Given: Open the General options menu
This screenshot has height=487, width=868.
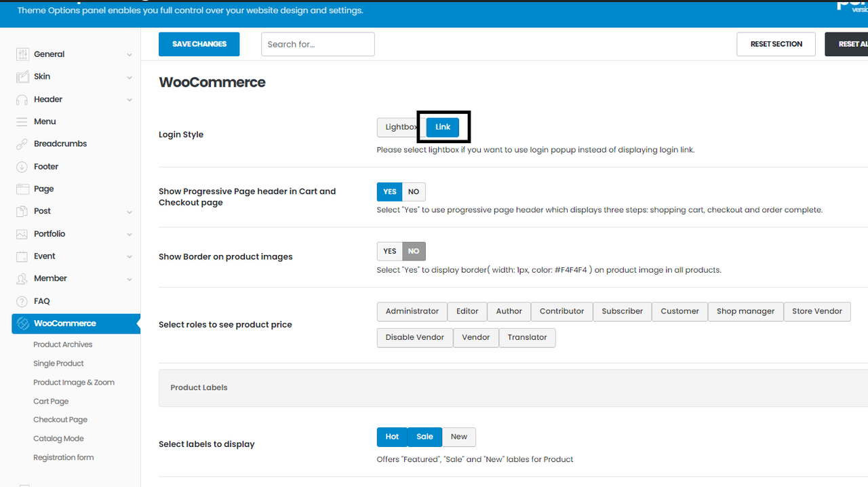Looking at the screenshot, I should click(x=50, y=54).
